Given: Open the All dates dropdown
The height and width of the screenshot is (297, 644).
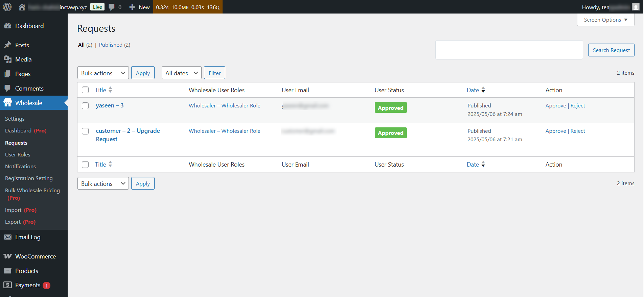Looking at the screenshot, I should click(x=182, y=73).
